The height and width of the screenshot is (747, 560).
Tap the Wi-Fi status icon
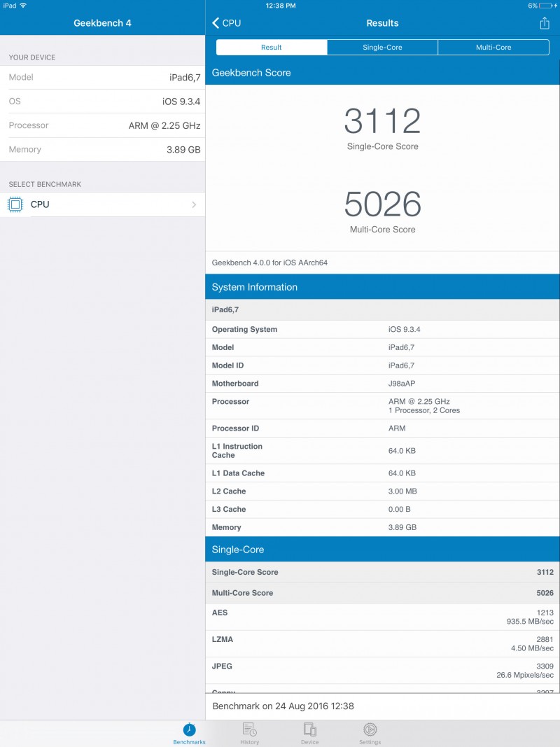(23, 5)
